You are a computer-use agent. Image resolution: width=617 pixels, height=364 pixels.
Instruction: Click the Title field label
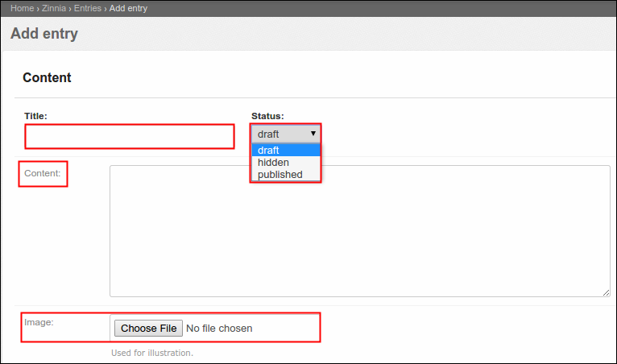click(35, 116)
